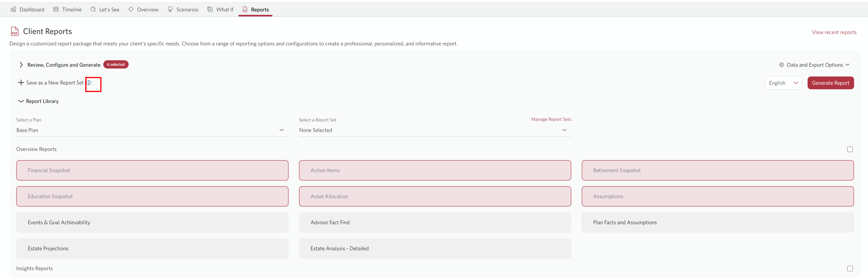Click the Generate Report button

pos(830,83)
